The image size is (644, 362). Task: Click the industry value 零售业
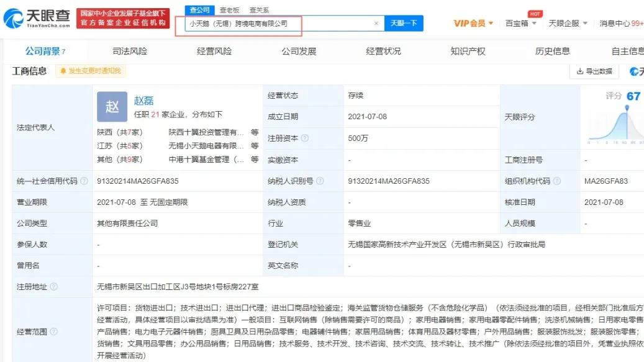tap(360, 224)
